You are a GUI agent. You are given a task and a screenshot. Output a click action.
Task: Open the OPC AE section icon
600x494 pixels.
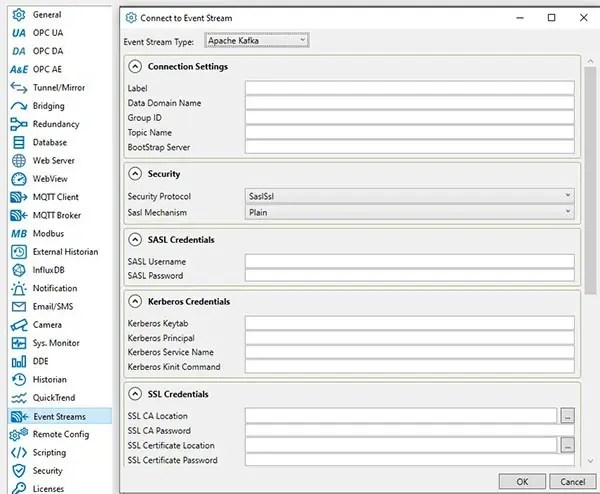pos(19,69)
